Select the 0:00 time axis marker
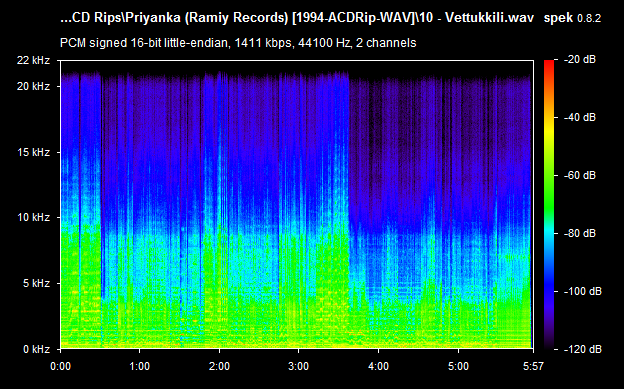This screenshot has width=624, height=389. [60, 366]
